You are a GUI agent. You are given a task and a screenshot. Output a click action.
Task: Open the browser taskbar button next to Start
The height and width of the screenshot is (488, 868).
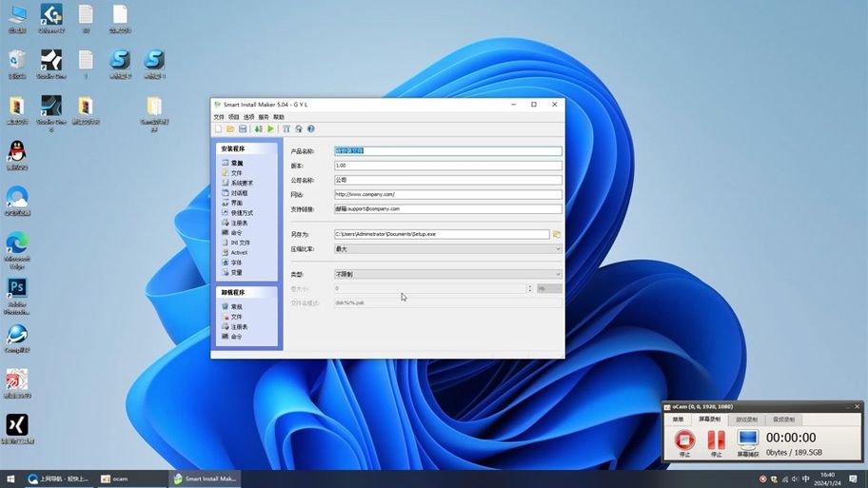tap(58, 478)
